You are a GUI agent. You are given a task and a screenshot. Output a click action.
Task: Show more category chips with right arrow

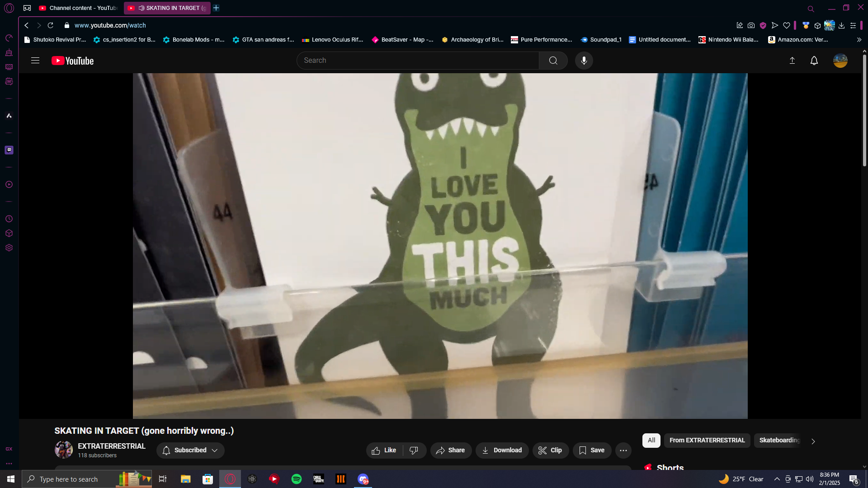pyautogui.click(x=813, y=441)
